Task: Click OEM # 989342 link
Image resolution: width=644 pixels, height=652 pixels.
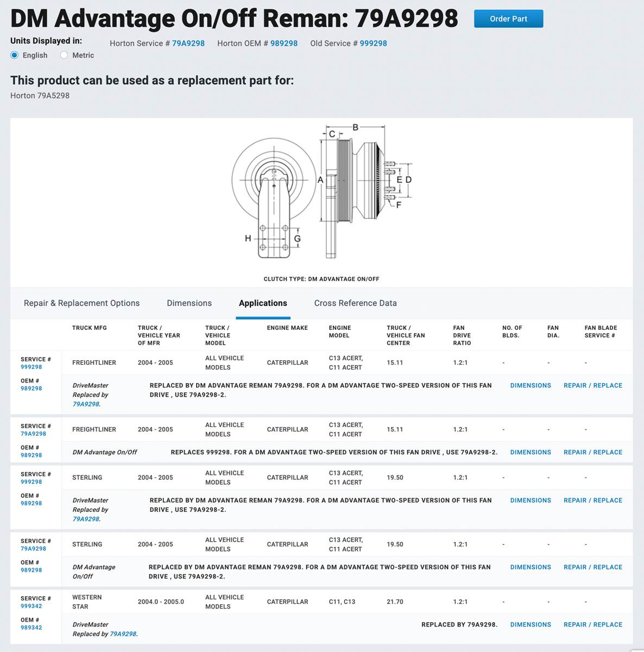Action: tap(31, 627)
